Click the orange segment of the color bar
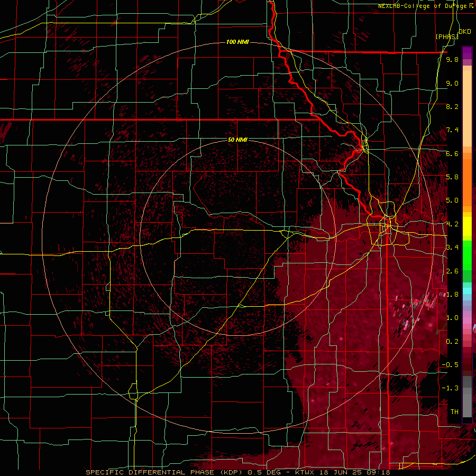 tap(467, 183)
